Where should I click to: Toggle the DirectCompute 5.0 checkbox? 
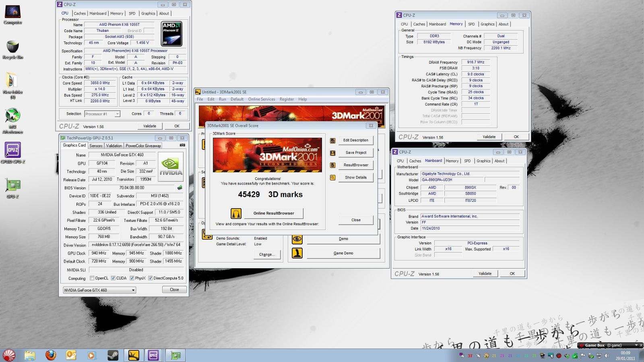click(150, 278)
